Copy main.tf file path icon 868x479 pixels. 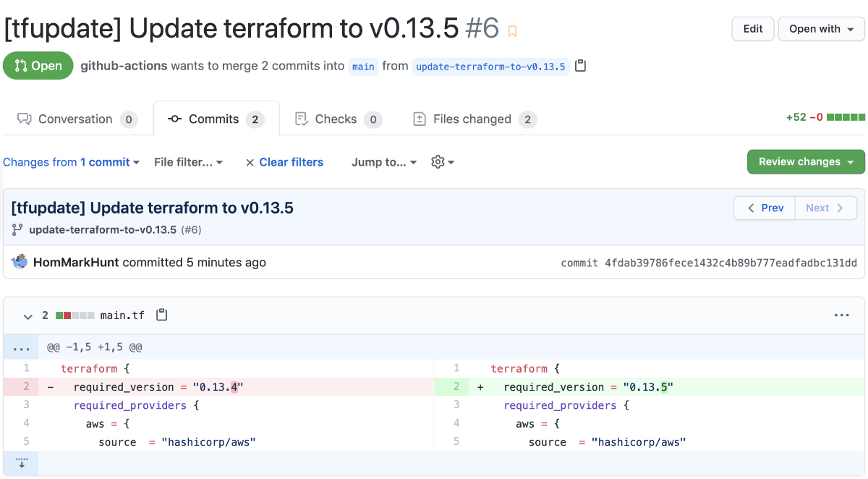(162, 315)
